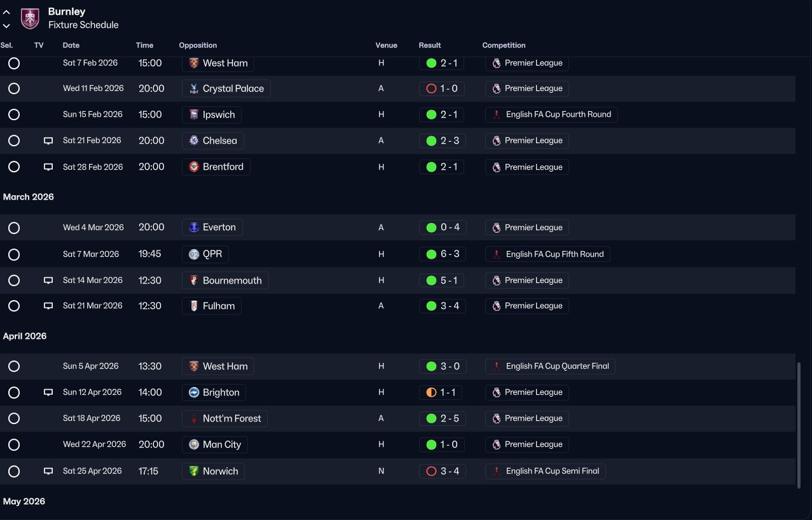The height and width of the screenshot is (520, 812).
Task: Click the vertical scrollbar thumb on right edge
Action: pyautogui.click(x=799, y=425)
